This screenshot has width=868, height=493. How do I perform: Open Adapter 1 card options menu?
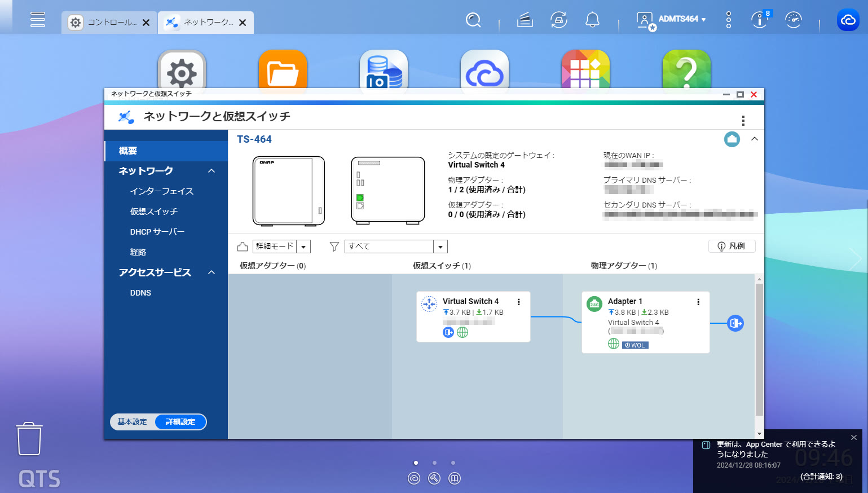698,302
